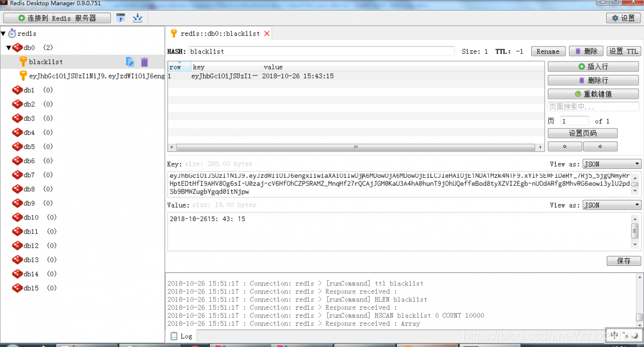644x347 pixels.
Task: Click the page number field
Action: tap(575, 121)
